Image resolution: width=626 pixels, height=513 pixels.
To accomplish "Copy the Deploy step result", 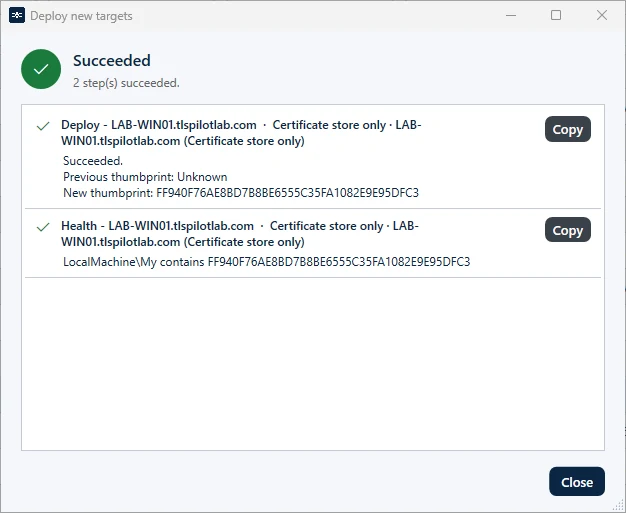I will coord(568,129).
